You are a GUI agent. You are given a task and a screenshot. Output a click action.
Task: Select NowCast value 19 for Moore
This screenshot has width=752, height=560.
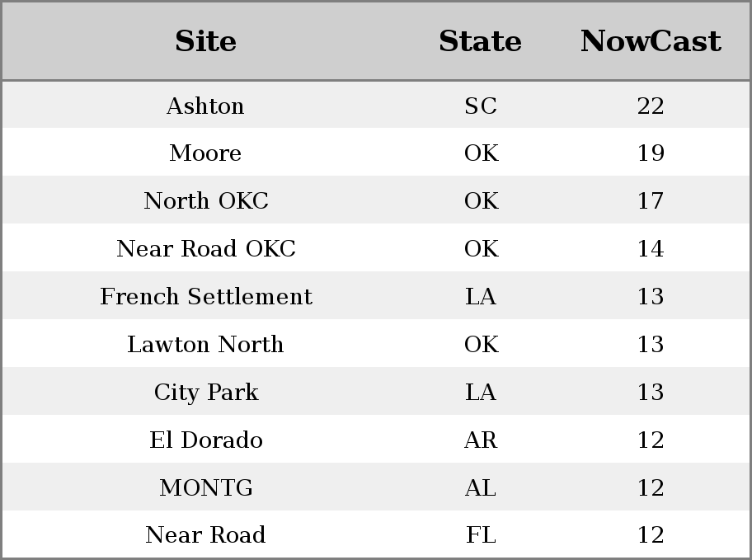tap(651, 153)
